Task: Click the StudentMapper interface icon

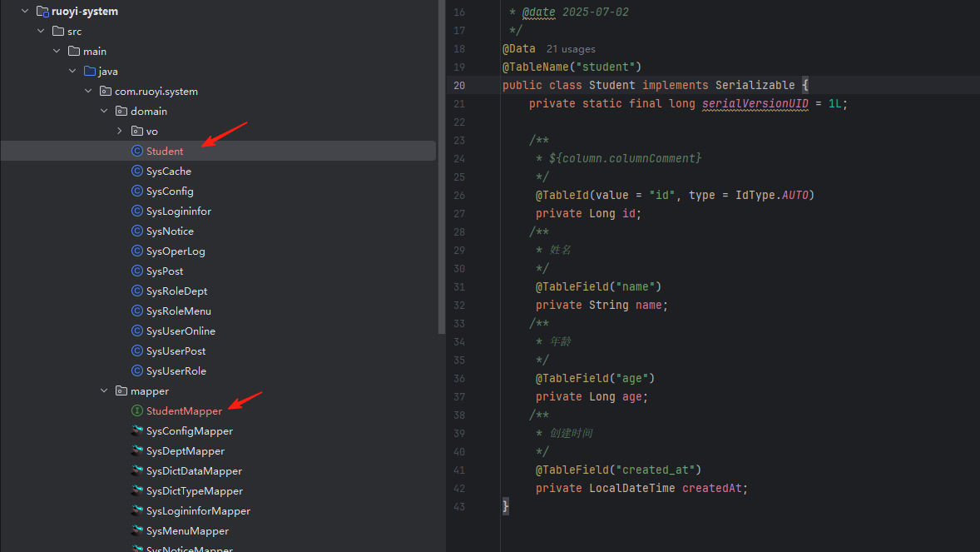Action: pyautogui.click(x=137, y=410)
